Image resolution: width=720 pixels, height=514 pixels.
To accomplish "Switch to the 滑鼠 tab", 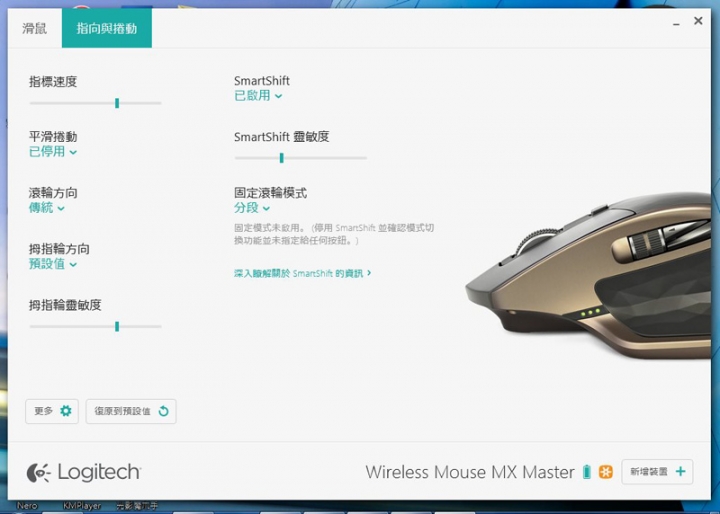I will point(34,28).
